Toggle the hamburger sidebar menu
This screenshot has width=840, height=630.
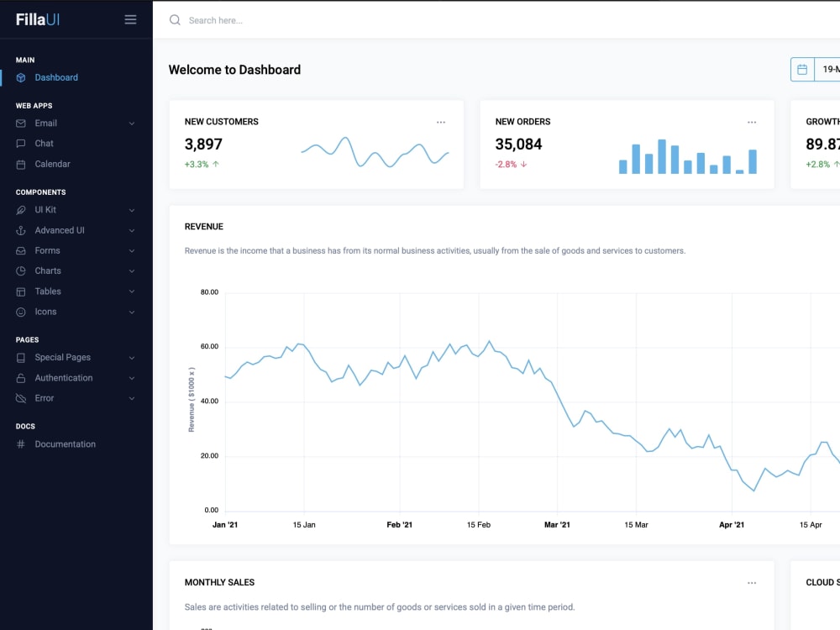click(x=130, y=20)
